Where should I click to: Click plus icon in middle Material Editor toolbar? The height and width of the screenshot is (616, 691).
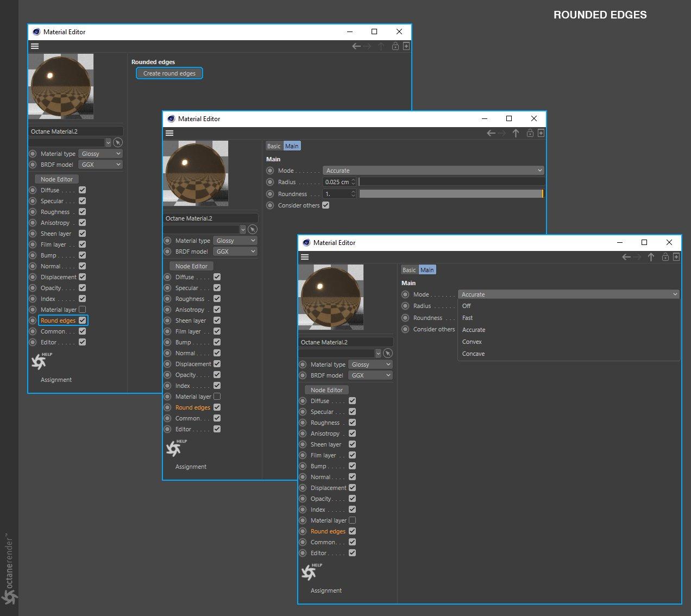(541, 133)
